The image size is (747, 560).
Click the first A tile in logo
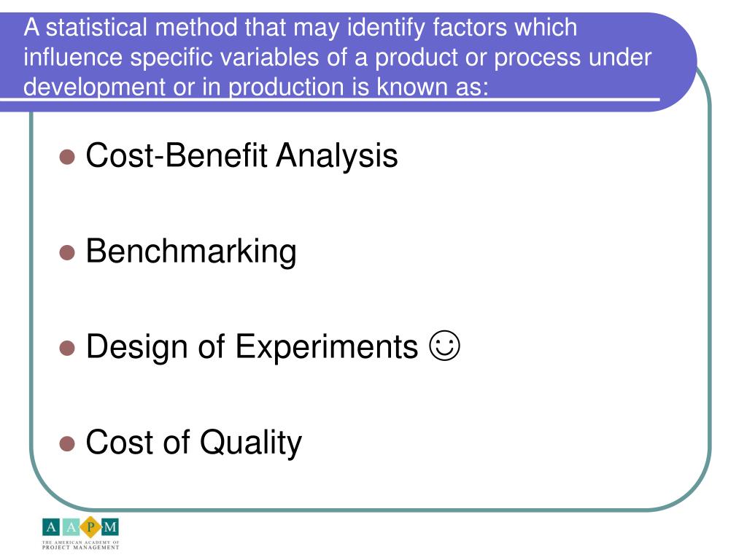51,527
